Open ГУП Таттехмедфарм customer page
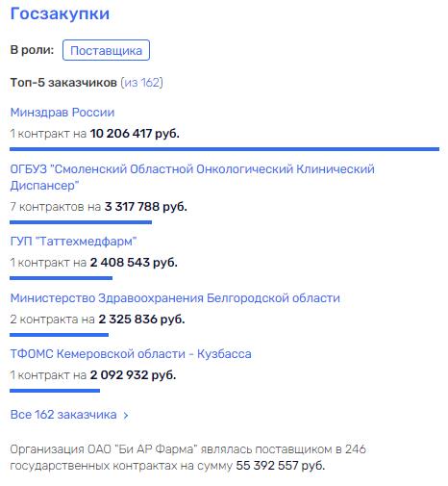Screen dimensions: 448x486 point(73,241)
